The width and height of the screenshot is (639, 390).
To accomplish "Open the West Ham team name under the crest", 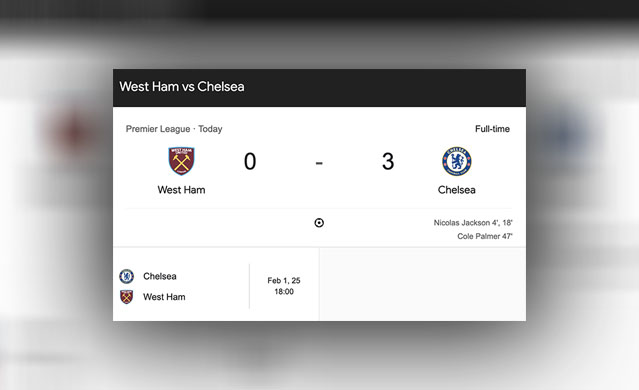I will coord(181,190).
